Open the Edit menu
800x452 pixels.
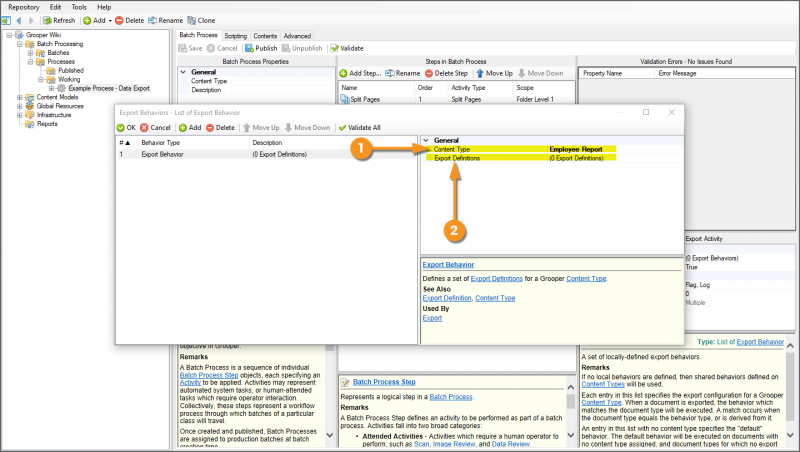tap(55, 7)
